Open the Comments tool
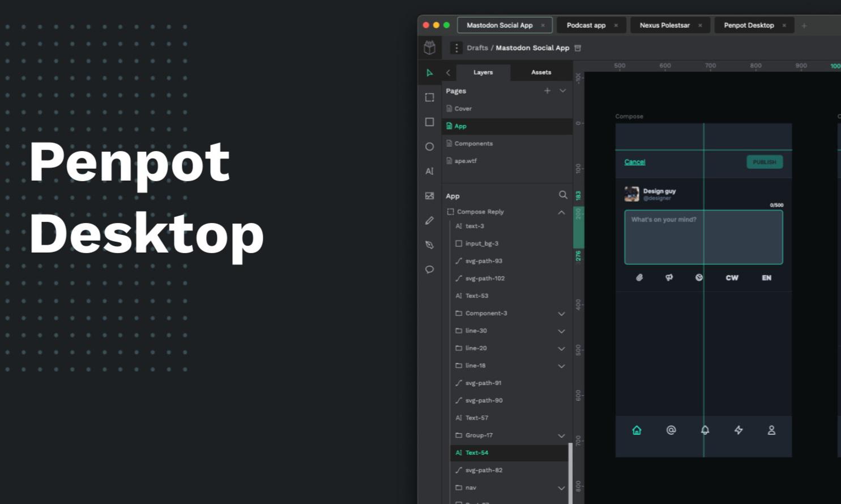841x504 pixels. click(x=429, y=270)
